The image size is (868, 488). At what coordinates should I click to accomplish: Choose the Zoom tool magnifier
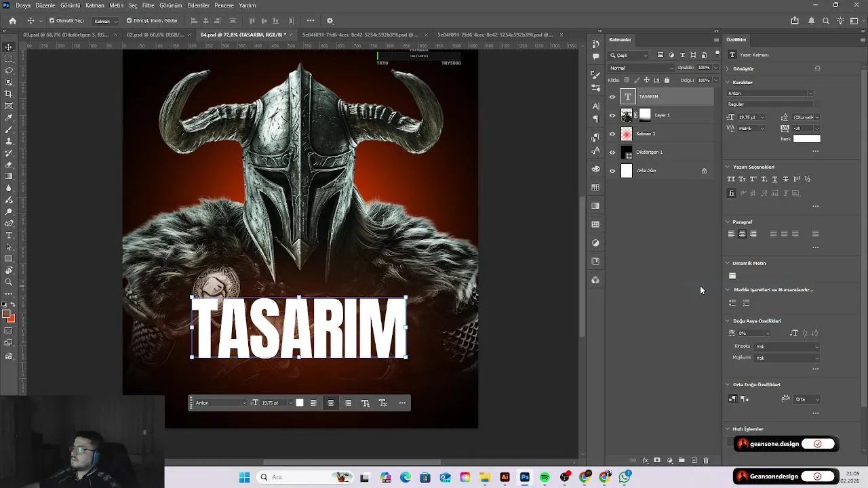point(9,282)
